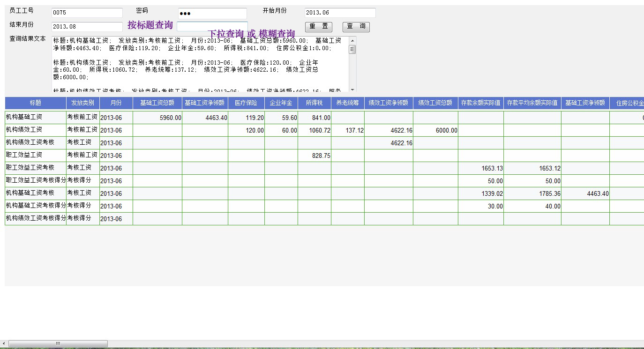Click the left arrow of horizontal scrollbar

[x=3, y=343]
